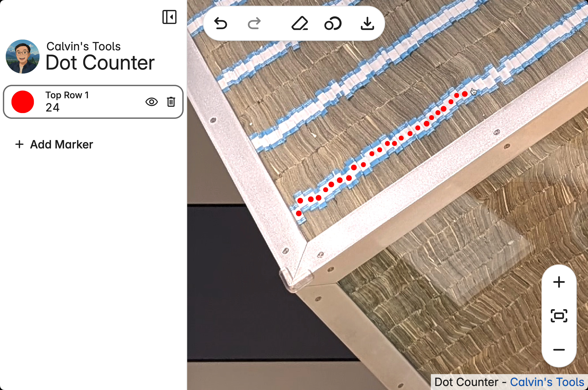
Task: Click the Calvin avatar picture
Action: click(23, 57)
